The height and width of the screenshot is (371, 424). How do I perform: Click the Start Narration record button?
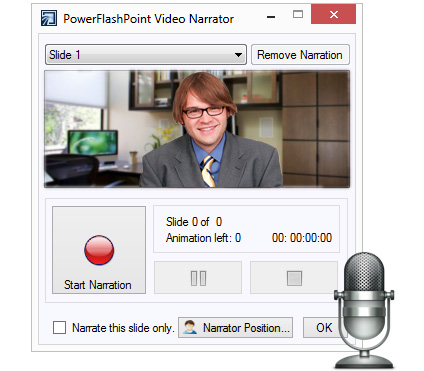(x=99, y=250)
